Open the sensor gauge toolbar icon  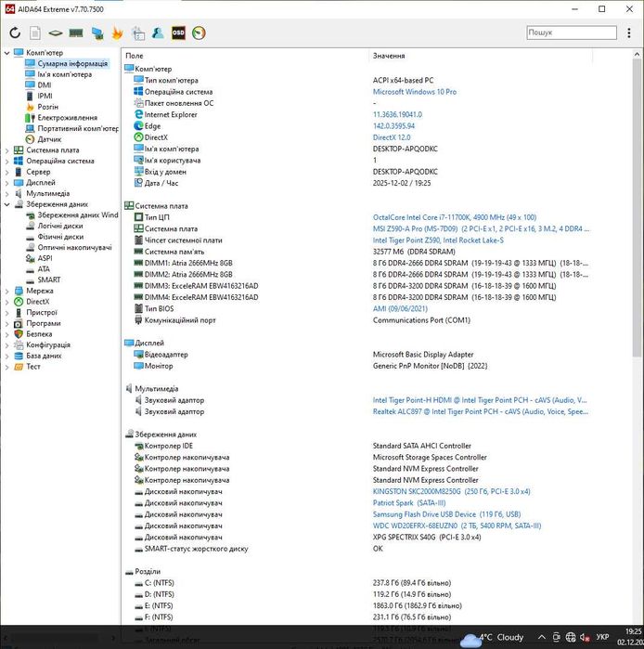point(199,32)
